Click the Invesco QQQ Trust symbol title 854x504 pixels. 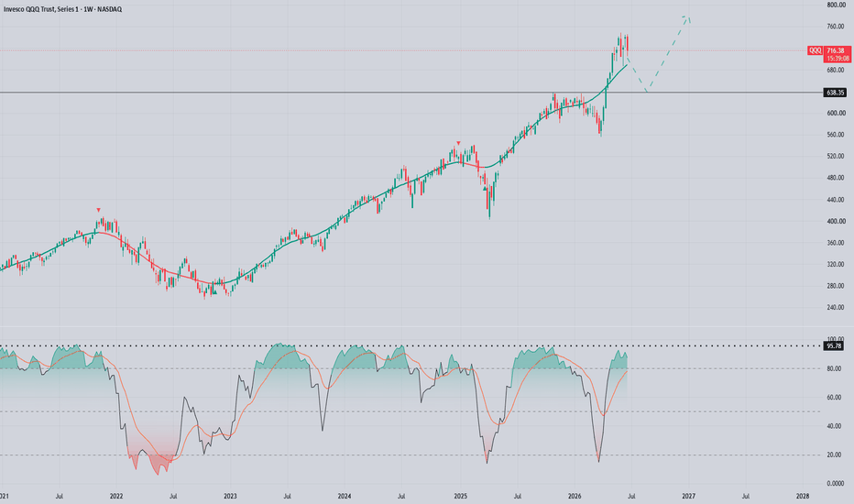62,9
